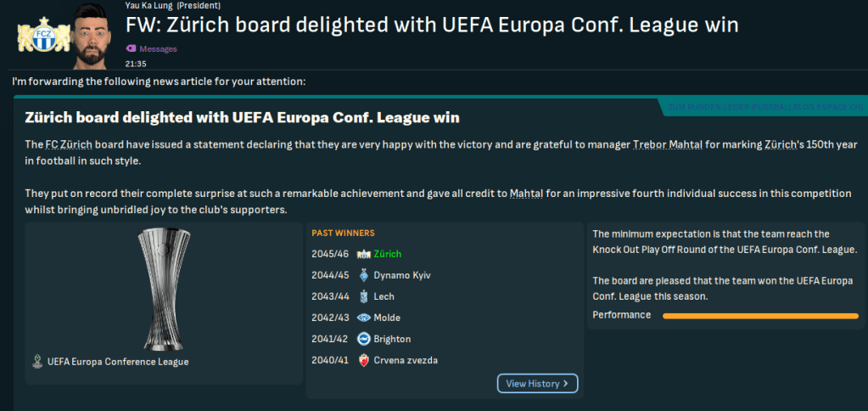868x411 pixels.
Task: Click the Mahtal link in second paragraph
Action: 526,194
